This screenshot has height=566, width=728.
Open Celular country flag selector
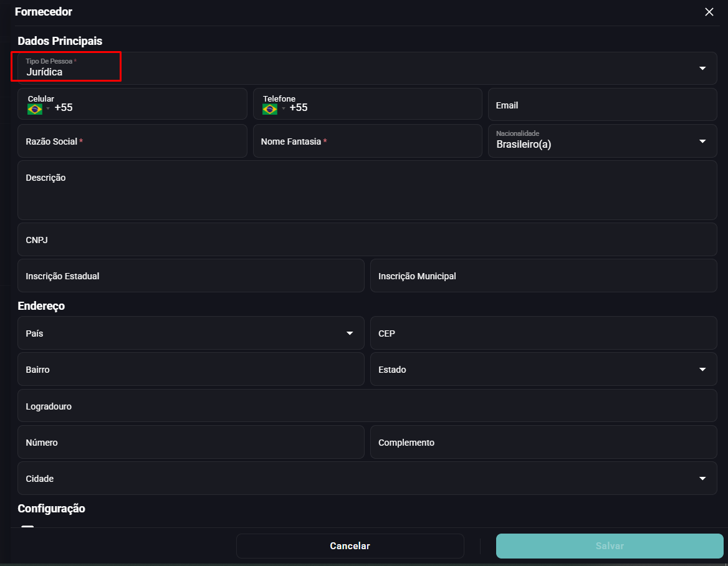click(x=39, y=108)
